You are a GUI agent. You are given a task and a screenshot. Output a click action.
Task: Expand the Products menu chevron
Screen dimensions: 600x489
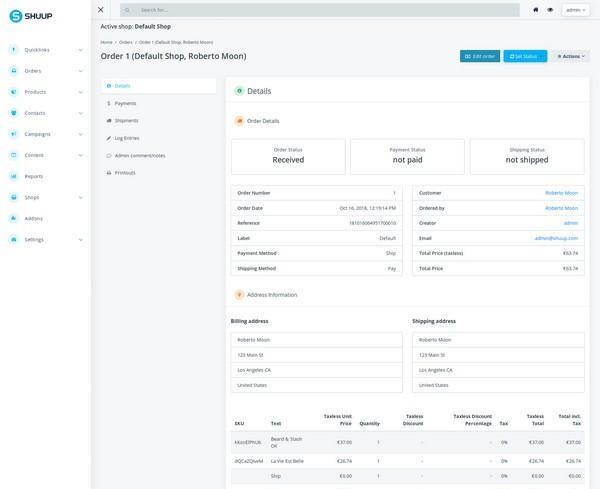coord(80,92)
